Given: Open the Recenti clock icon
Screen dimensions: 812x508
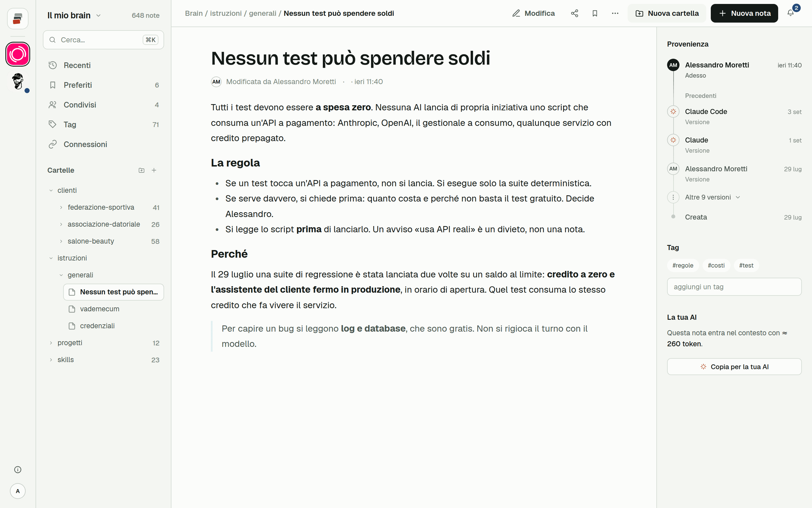Looking at the screenshot, I should [53, 65].
